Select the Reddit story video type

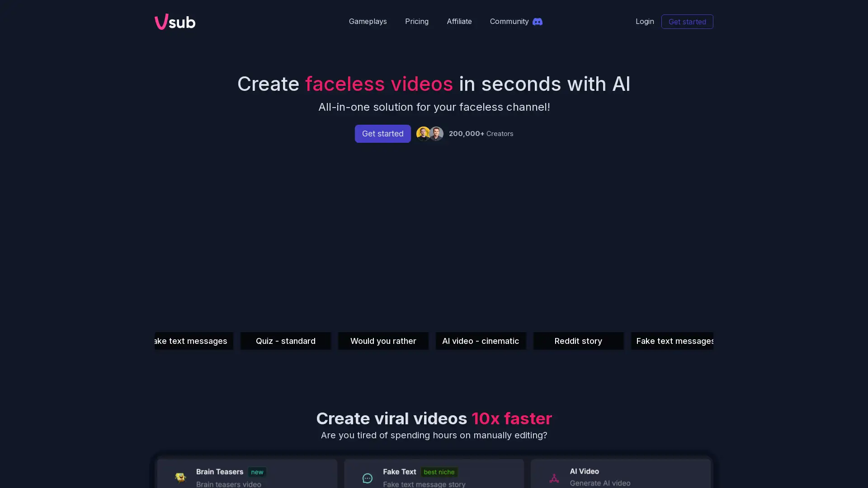[578, 341]
